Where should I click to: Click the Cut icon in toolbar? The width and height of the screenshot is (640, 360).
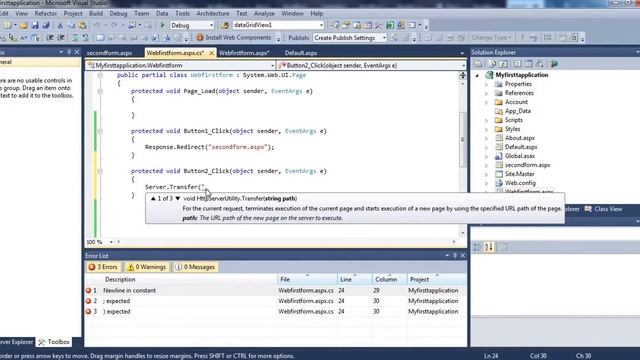pyautogui.click(x=60, y=25)
